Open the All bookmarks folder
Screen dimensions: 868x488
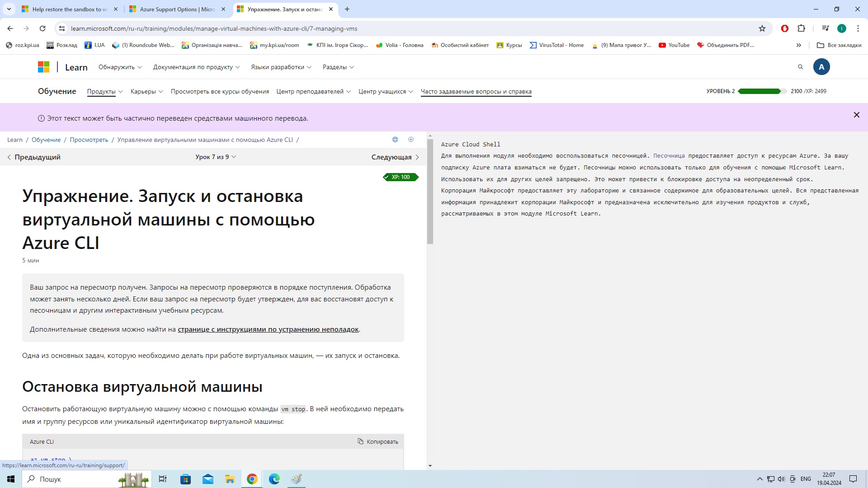point(839,45)
